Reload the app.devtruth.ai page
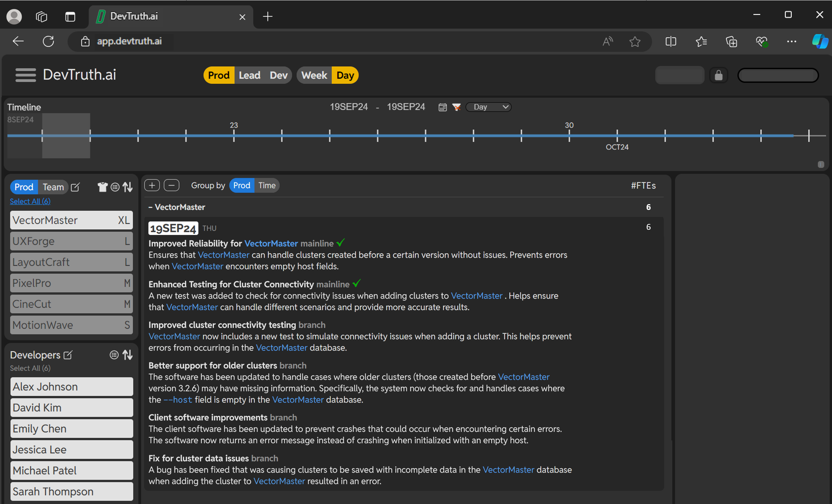The width and height of the screenshot is (832, 504). [x=48, y=41]
